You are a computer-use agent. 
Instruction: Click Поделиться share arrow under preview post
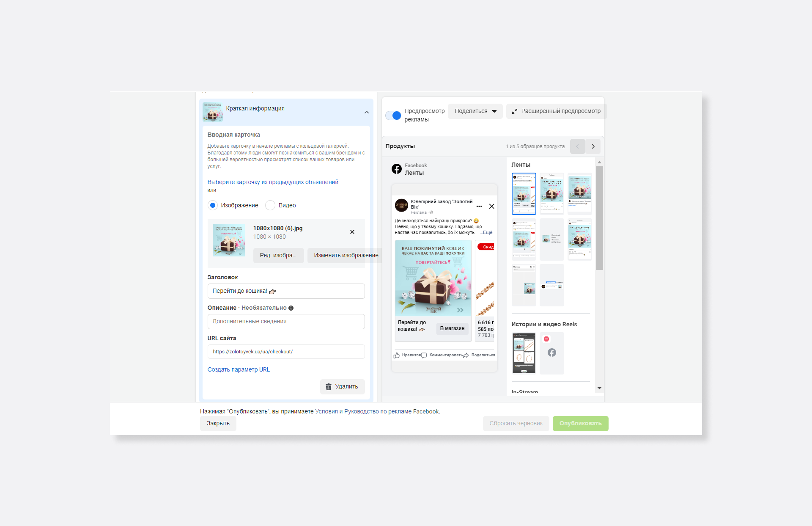click(466, 355)
